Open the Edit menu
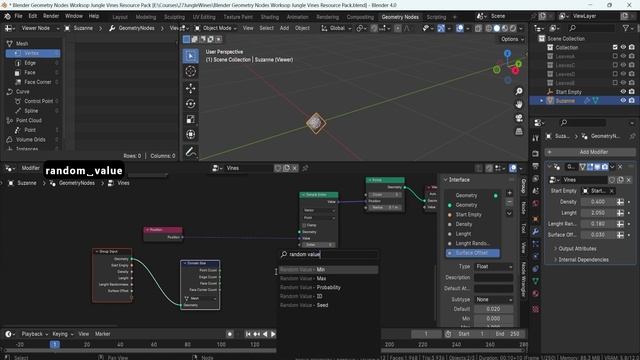The width and height of the screenshot is (640, 360). pyautogui.click(x=33, y=16)
